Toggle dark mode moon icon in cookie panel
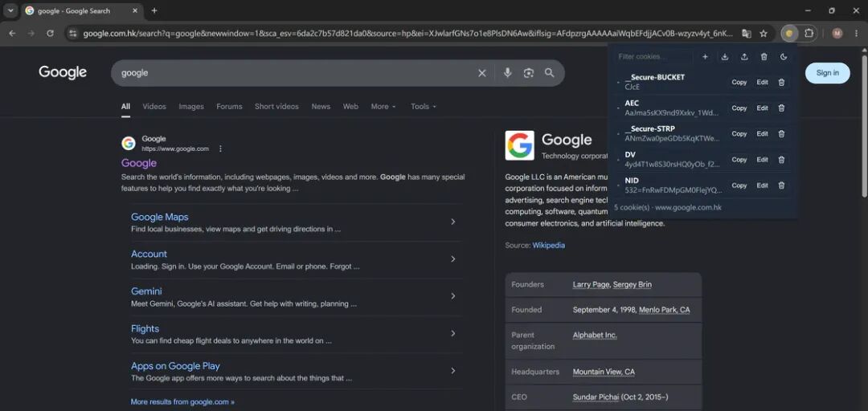Image resolution: width=868 pixels, height=411 pixels. pos(784,56)
